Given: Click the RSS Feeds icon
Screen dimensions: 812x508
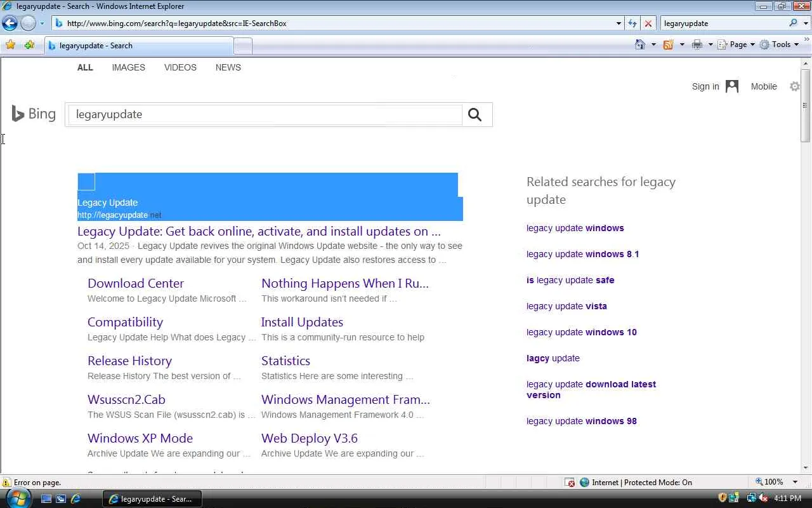Looking at the screenshot, I should pos(668,44).
